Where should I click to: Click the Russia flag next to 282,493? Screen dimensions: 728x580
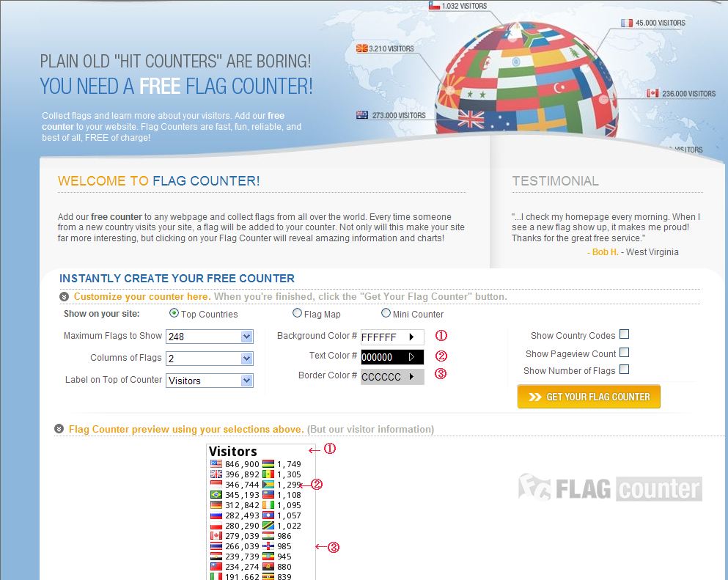[216, 515]
